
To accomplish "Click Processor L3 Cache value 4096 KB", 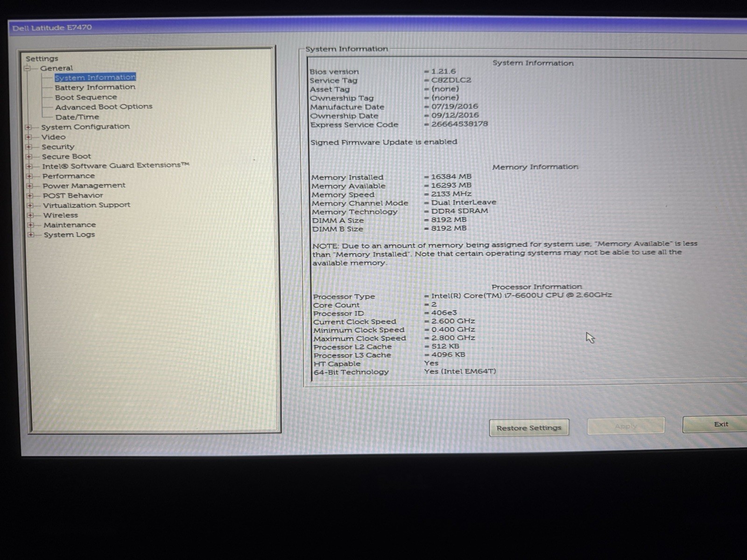I will click(x=448, y=355).
